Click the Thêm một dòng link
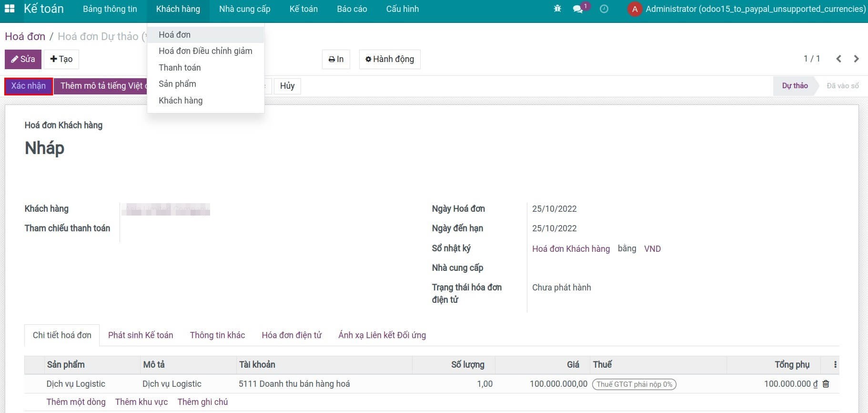 tap(76, 402)
